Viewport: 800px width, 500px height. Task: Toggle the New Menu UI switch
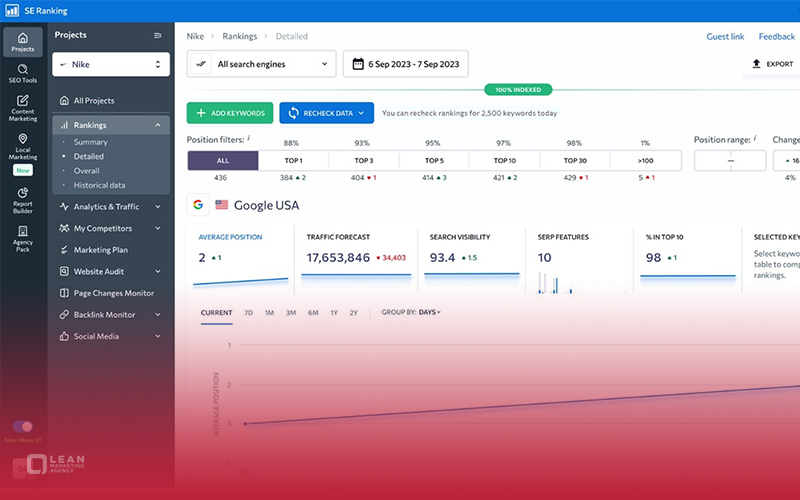[23, 426]
